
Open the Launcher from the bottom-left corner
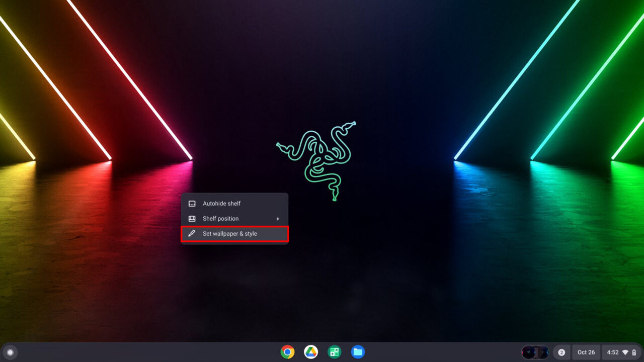coord(10,352)
